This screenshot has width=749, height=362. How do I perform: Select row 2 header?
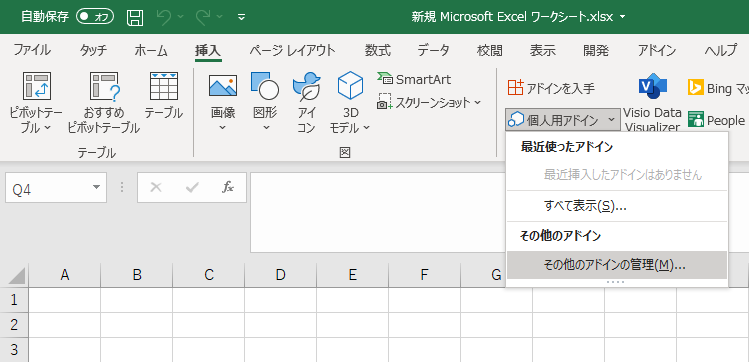coord(14,325)
